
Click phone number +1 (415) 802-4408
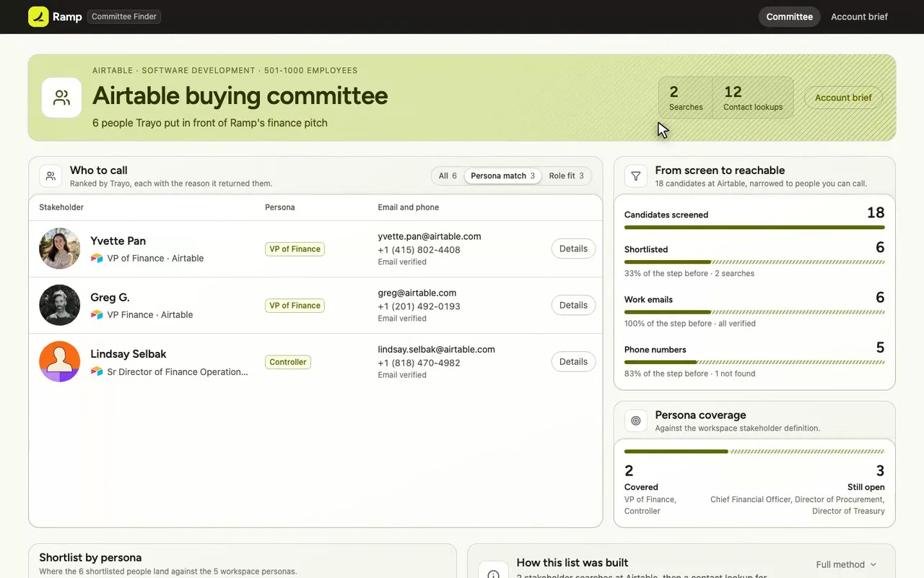[419, 250]
